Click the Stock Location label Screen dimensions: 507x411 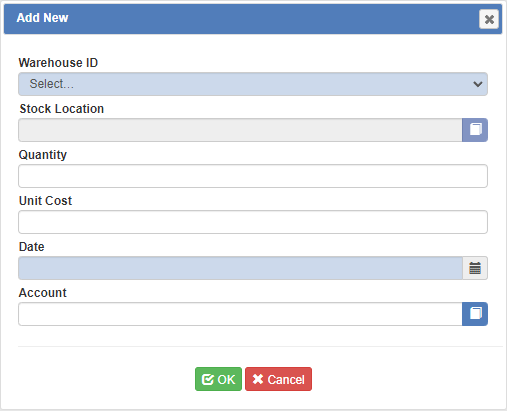tap(62, 109)
